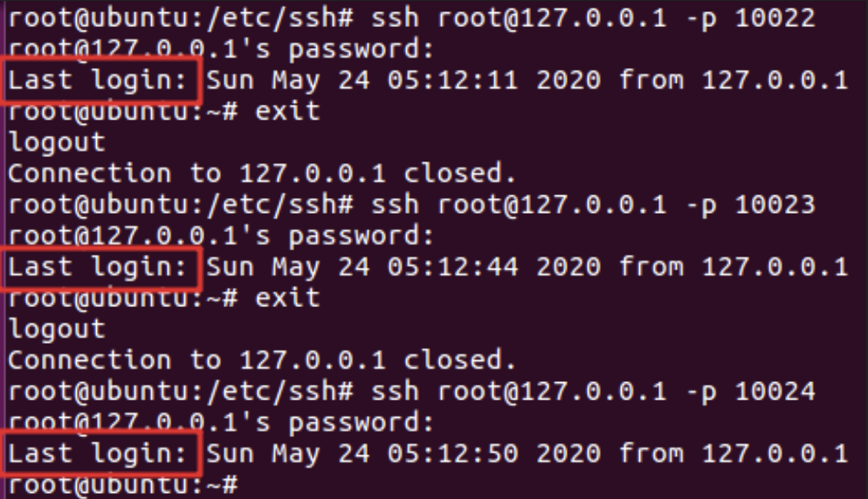Click the first 'exit' command
This screenshot has width=868, height=499.
point(287,111)
